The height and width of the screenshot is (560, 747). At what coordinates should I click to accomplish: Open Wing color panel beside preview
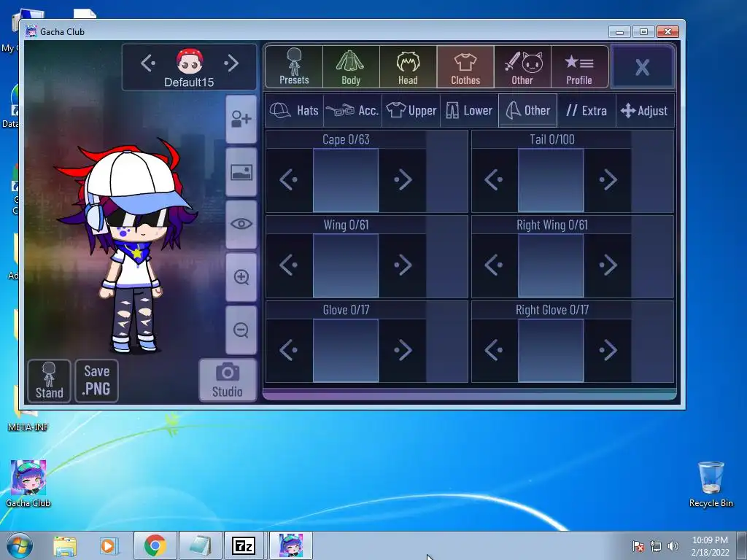(447, 257)
